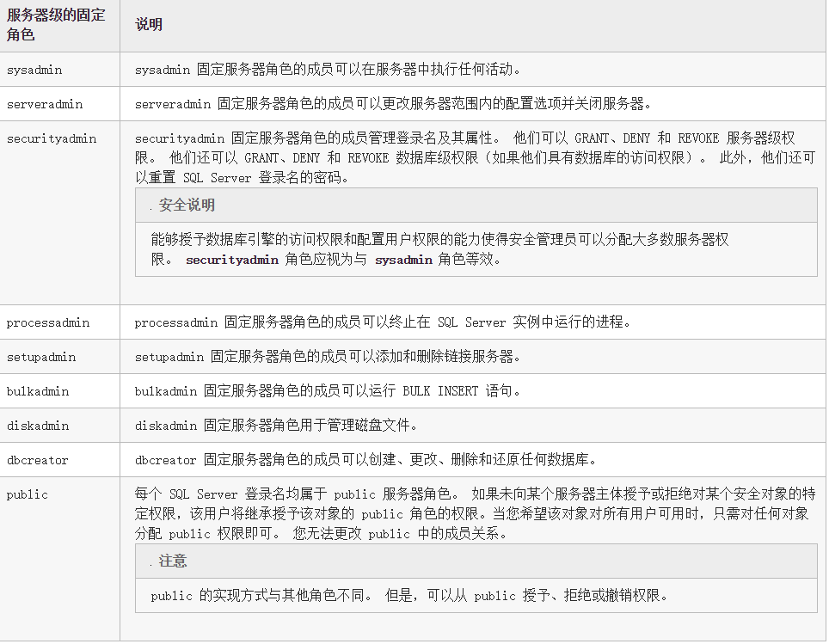Click the 说明 column header
The width and height of the screenshot is (829, 644).
[x=149, y=25]
